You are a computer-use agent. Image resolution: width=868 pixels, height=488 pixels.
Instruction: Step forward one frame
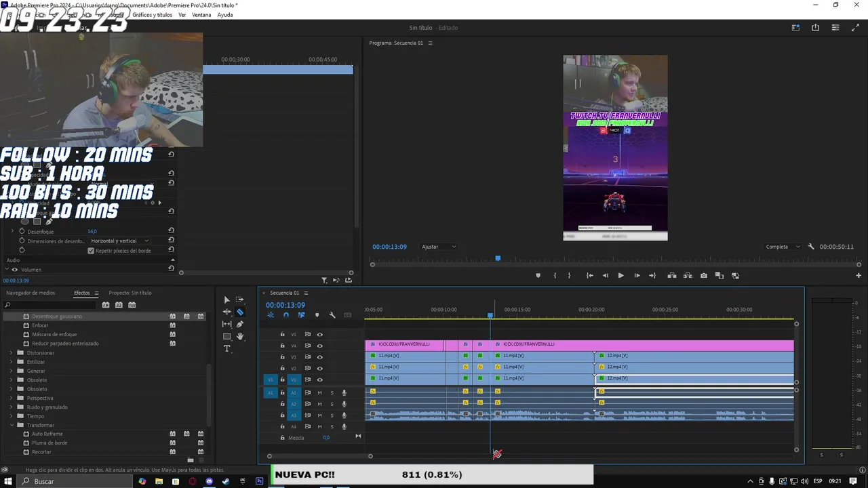637,276
